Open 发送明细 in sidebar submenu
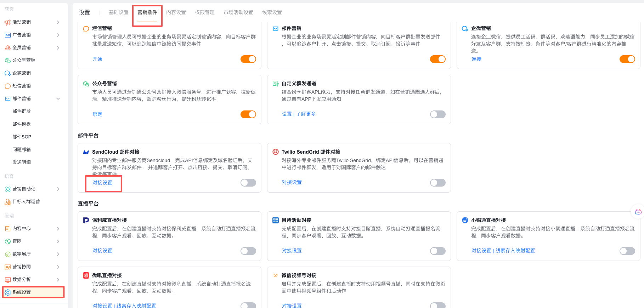This screenshot has width=644, height=308. click(22, 162)
